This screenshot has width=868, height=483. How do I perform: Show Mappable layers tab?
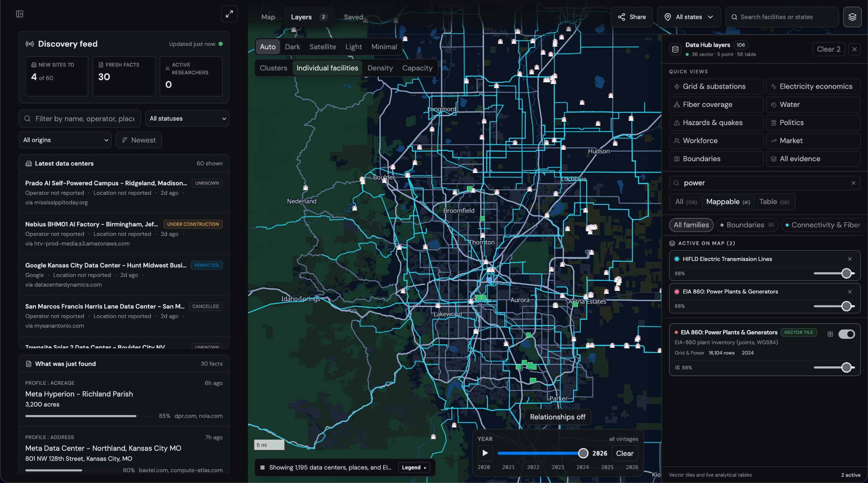click(x=728, y=202)
